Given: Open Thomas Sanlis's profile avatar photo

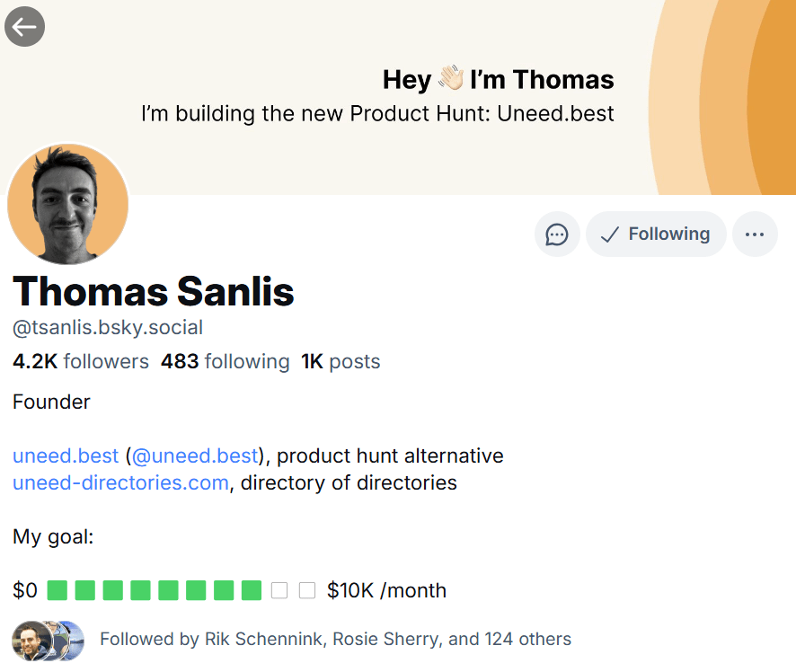Looking at the screenshot, I should pyautogui.click(x=67, y=204).
